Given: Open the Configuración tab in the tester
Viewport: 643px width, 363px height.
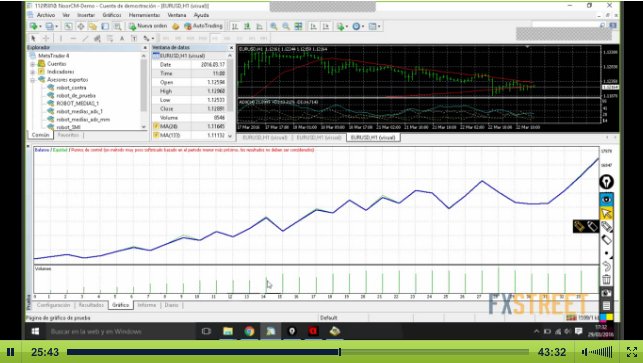Looking at the screenshot, I should 54,305.
